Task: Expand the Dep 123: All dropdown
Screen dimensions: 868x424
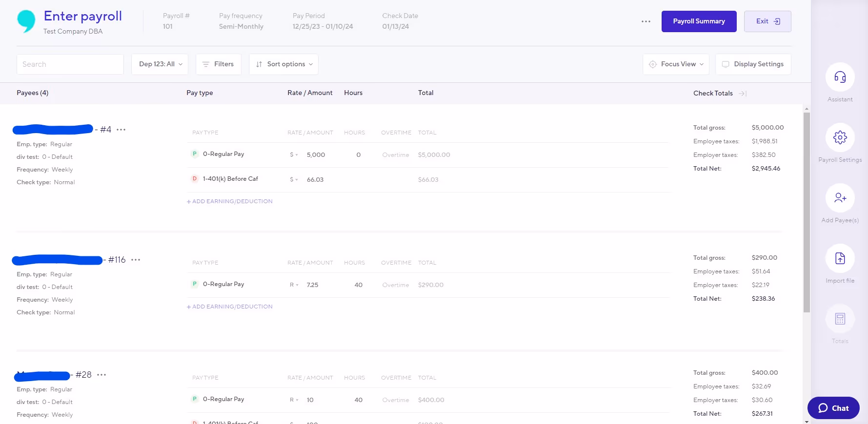Action: pos(160,64)
